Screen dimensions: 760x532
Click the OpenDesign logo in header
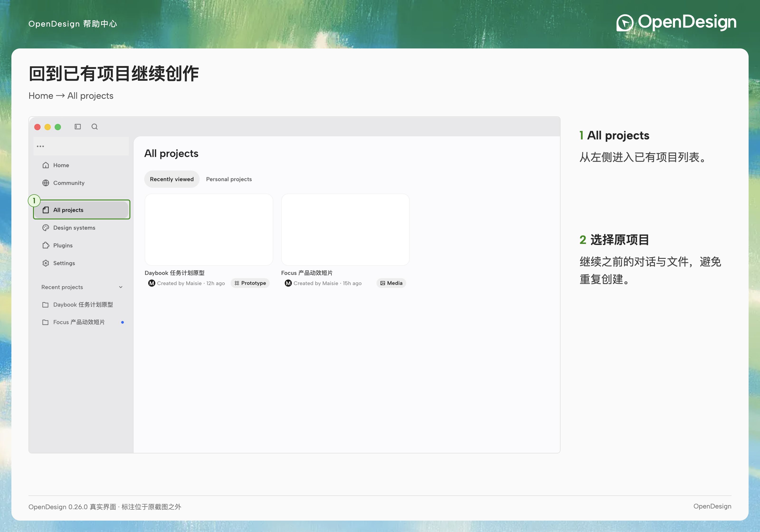click(676, 23)
